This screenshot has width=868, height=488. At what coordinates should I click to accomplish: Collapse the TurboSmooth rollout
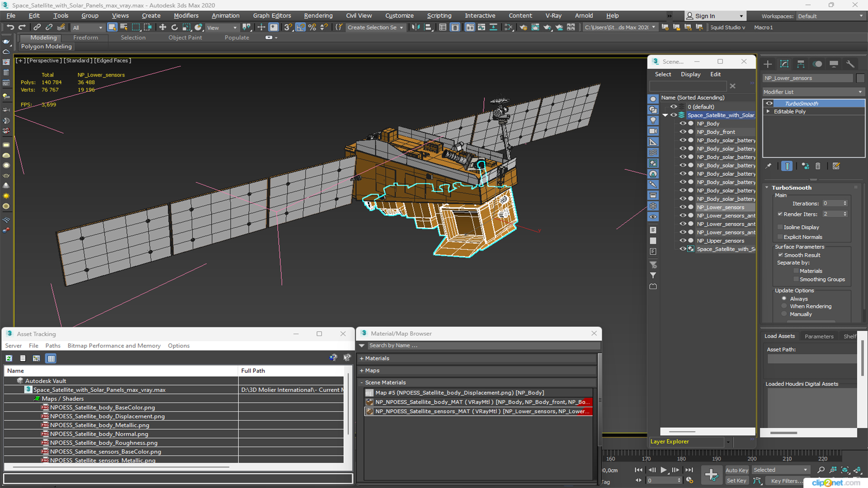(x=767, y=188)
